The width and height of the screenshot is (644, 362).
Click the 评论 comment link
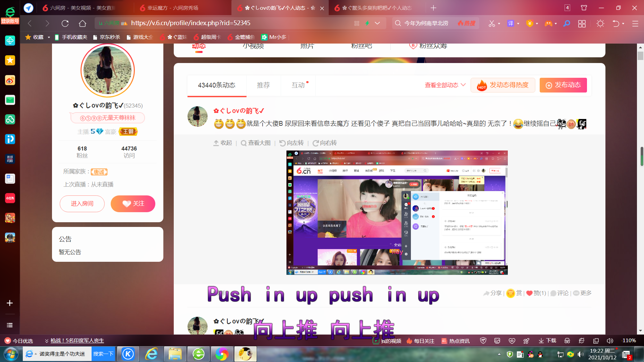559,293
